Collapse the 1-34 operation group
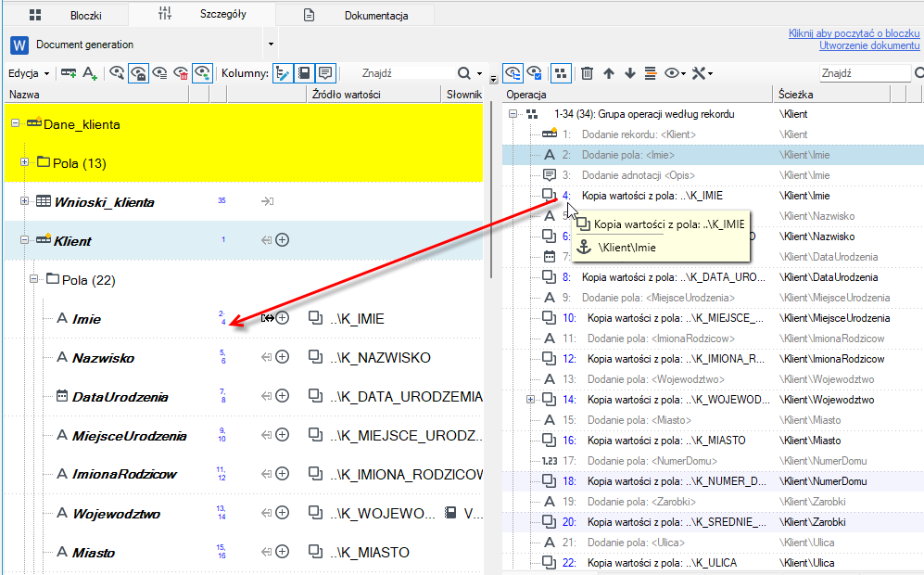 click(x=513, y=114)
